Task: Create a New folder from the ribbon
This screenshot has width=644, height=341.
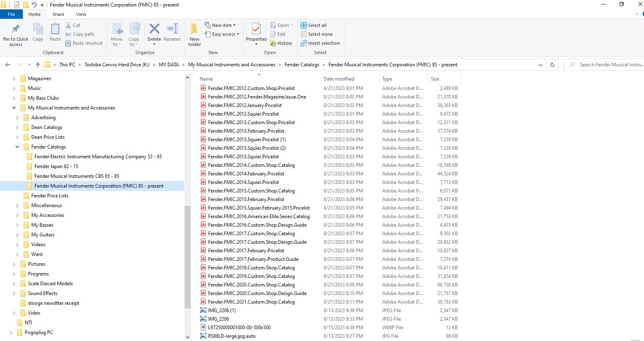Action: [x=194, y=34]
